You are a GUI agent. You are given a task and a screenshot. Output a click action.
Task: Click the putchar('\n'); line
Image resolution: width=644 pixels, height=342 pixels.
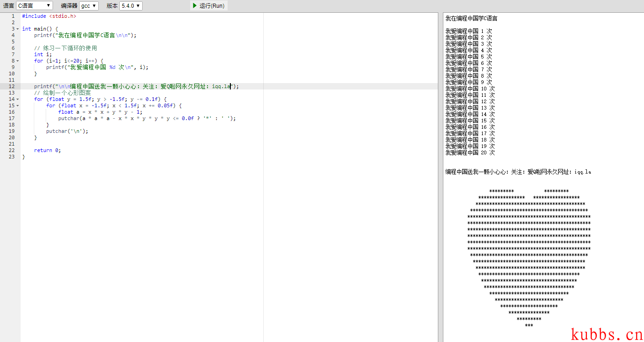click(x=67, y=131)
